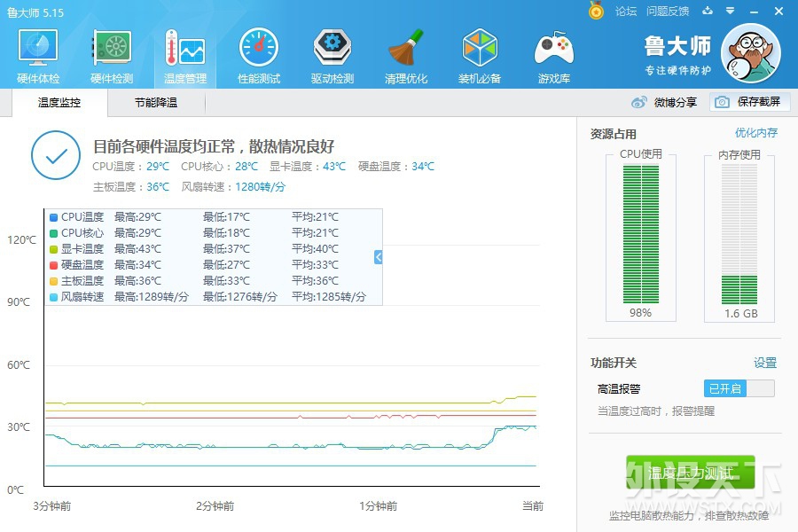This screenshot has width=798, height=532.
Task: Click the 最高:43℃ legend value
Action: 137,249
